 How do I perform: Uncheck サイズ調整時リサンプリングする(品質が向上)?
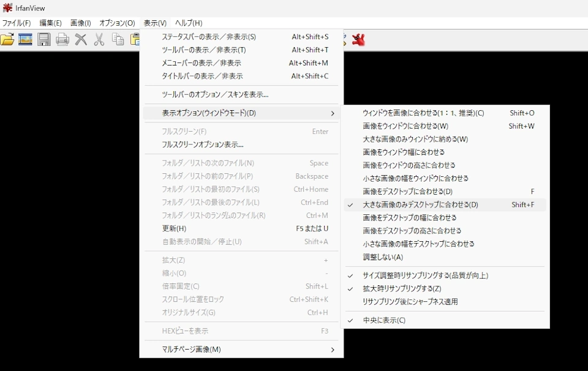pos(445,275)
